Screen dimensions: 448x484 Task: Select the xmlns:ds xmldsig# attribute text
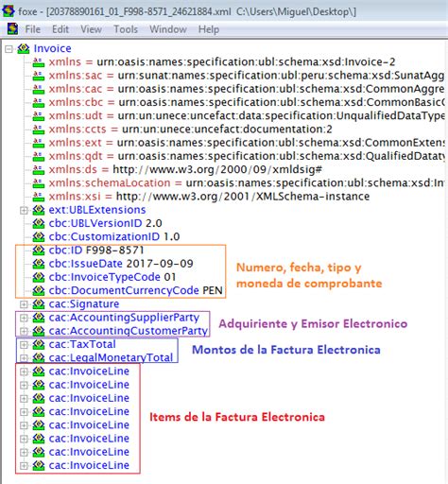coord(185,170)
